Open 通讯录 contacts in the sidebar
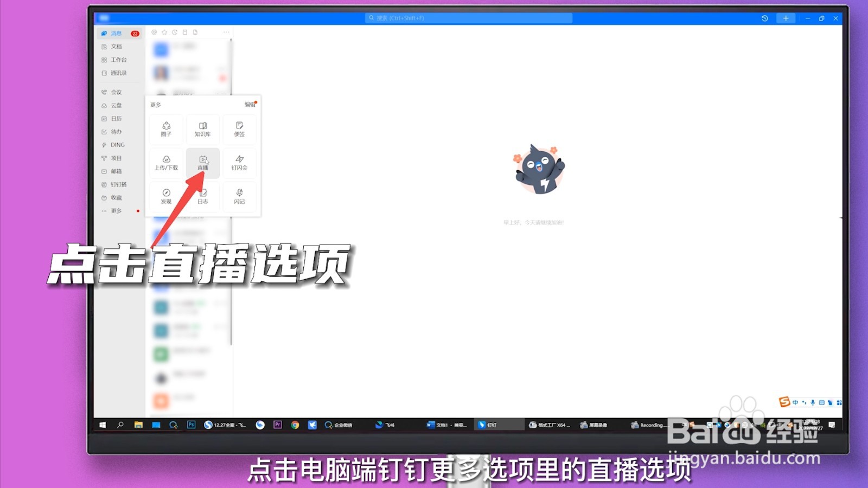The width and height of the screenshot is (868, 488). tap(114, 73)
